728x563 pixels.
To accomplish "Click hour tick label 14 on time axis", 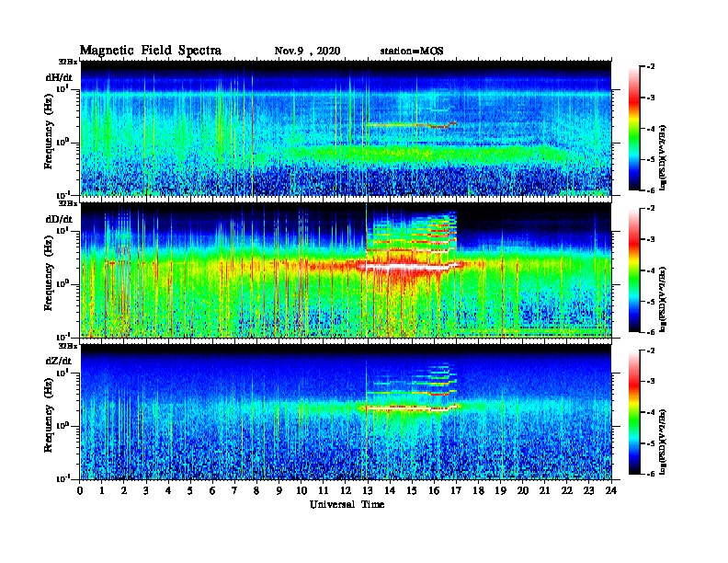I will 390,490.
